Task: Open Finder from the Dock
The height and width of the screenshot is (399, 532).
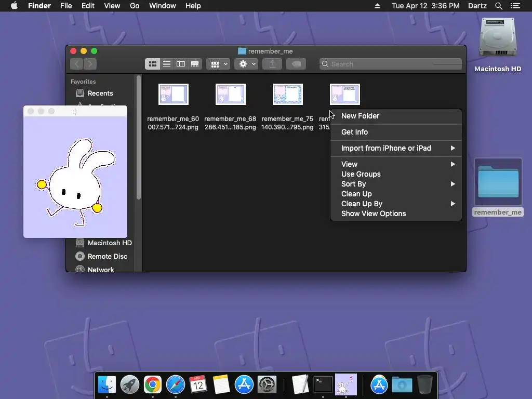Action: point(107,384)
